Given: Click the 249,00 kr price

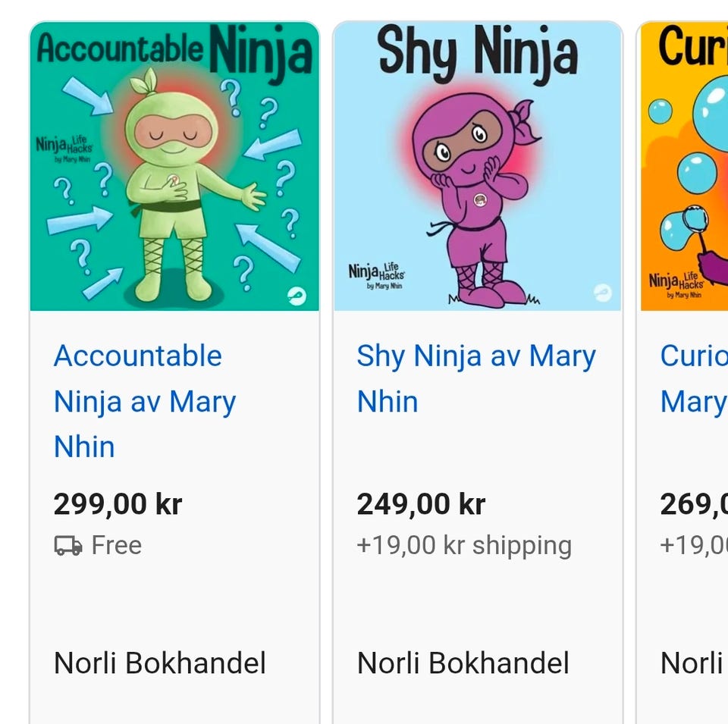Looking at the screenshot, I should 421,504.
